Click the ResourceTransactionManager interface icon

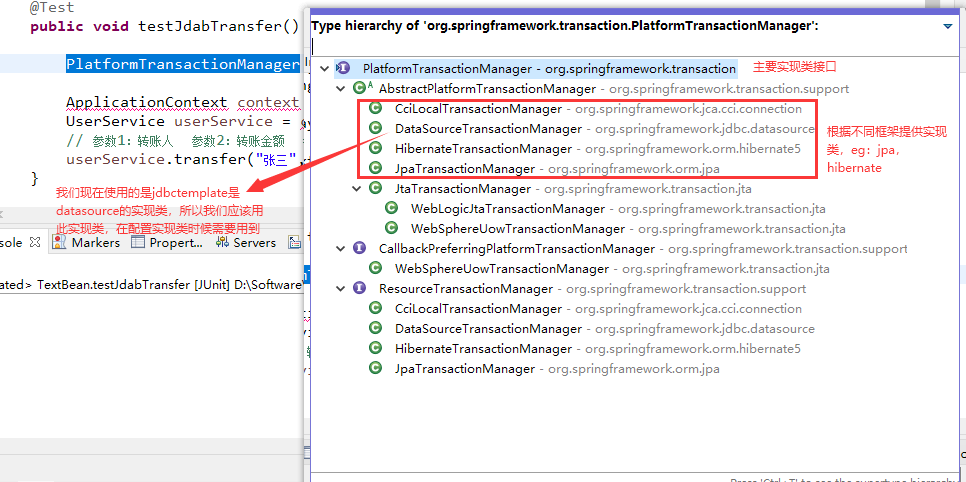tap(359, 288)
